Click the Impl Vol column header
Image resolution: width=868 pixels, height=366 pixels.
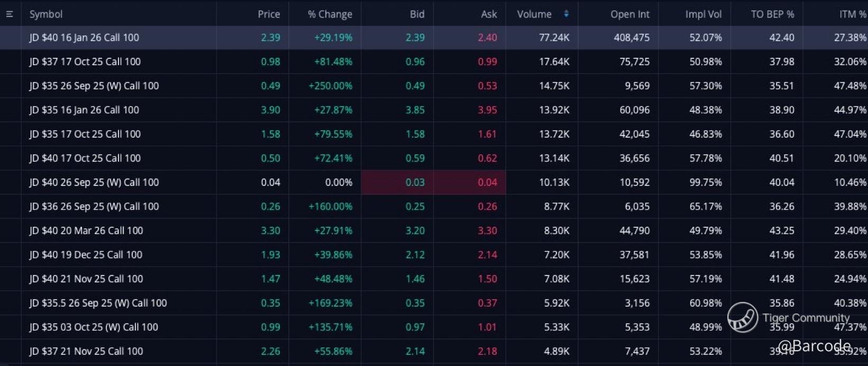703,14
